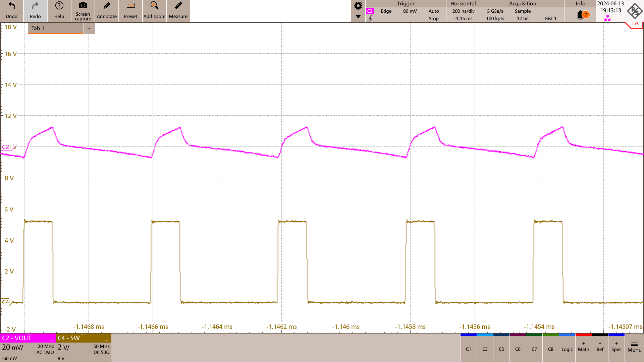Click the Hist 1 acquisition label

pyautogui.click(x=550, y=18)
